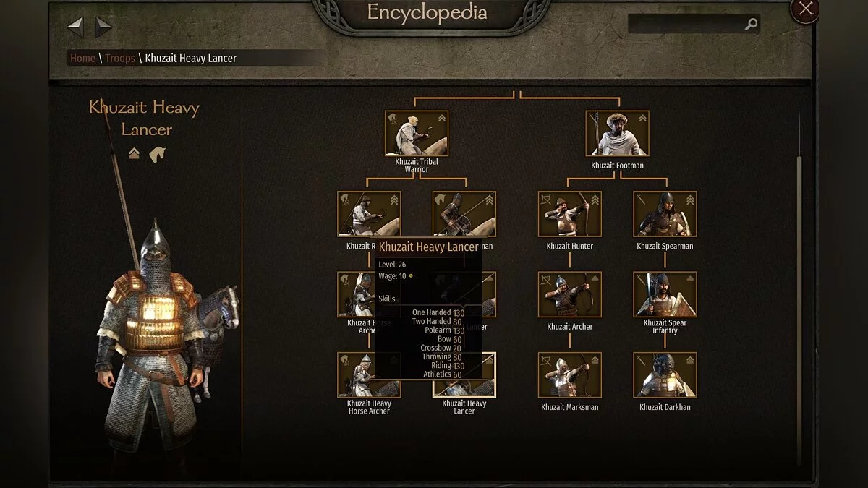Click the Troops breadcrumb link

(120, 58)
